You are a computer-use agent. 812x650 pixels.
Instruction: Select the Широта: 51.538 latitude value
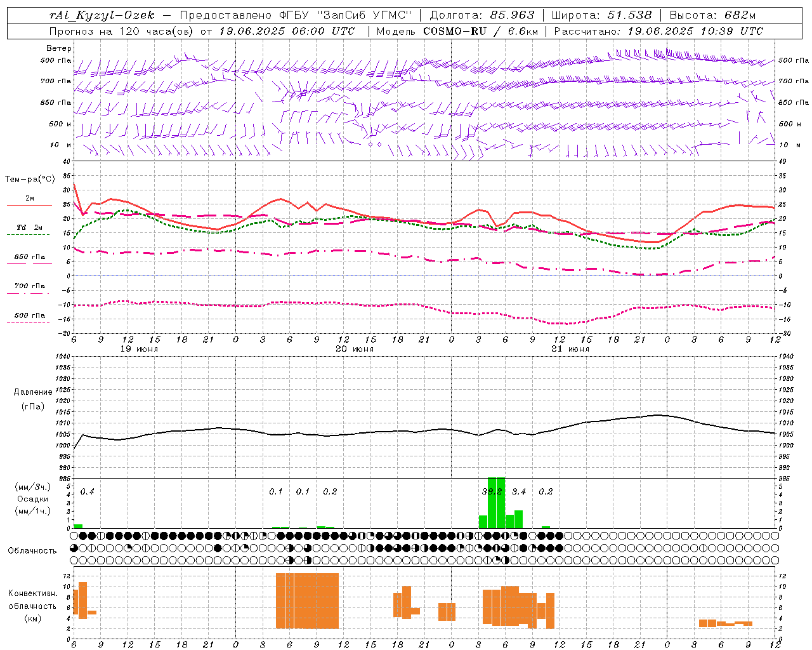(601, 15)
